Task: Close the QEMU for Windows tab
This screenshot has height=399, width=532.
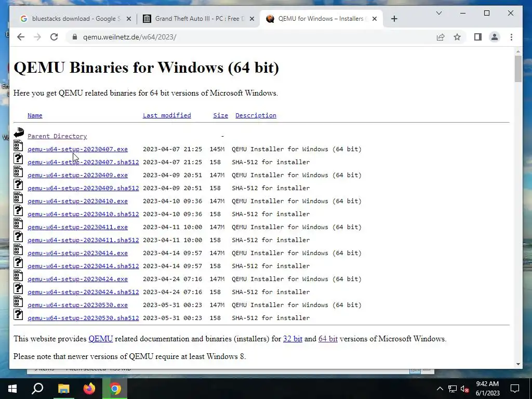Action: pos(375,19)
